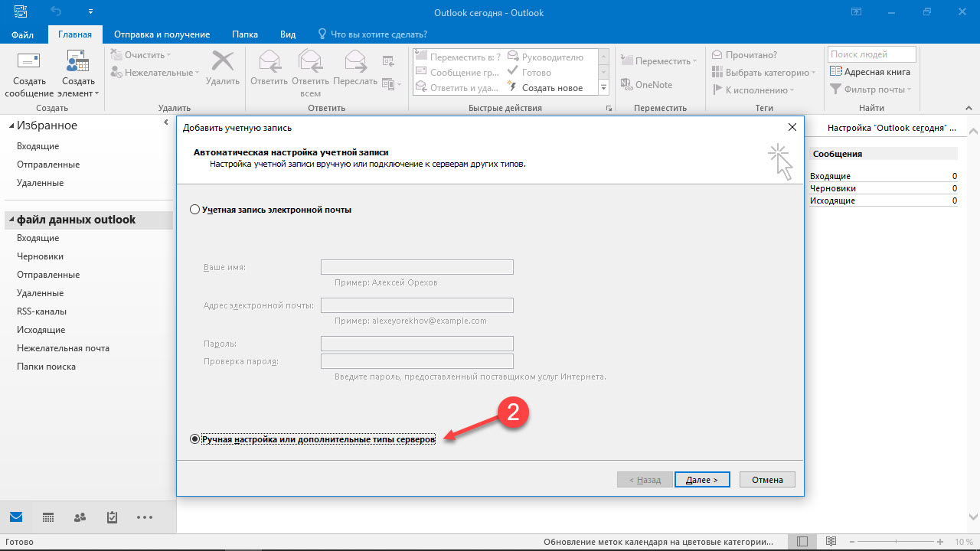Switch to the Home (Главная) tab
The width and height of the screenshot is (980, 551).
click(75, 34)
